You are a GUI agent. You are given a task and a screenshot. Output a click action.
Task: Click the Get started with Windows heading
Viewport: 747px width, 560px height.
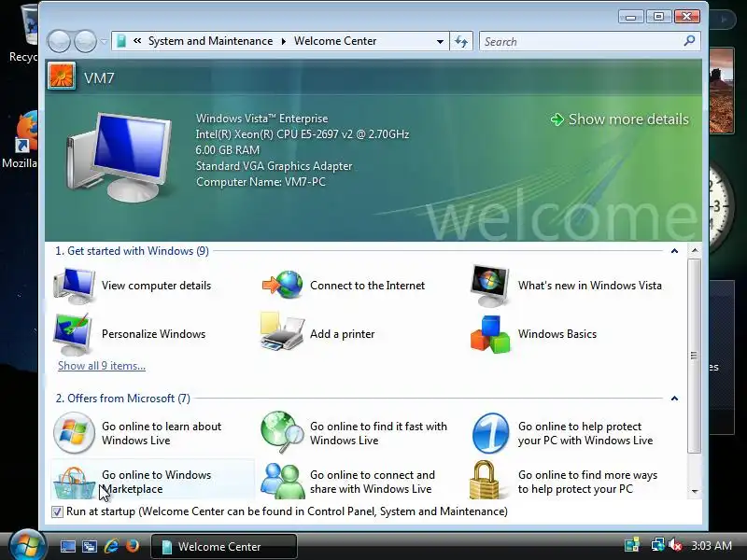pos(132,251)
